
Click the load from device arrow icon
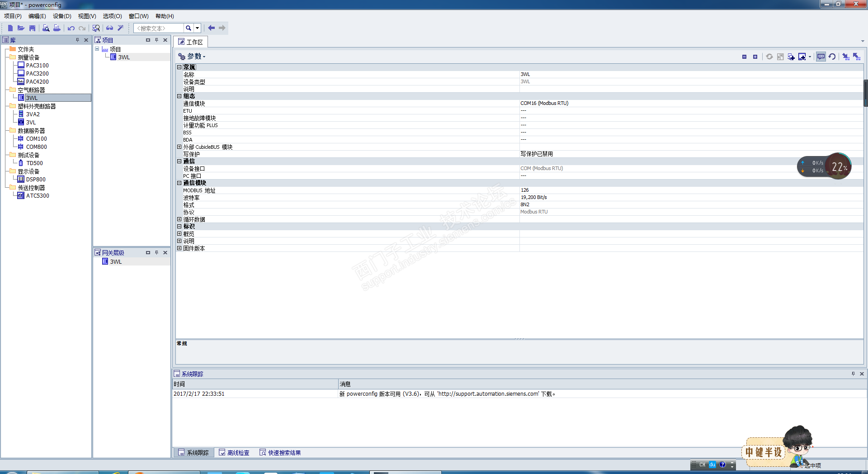coord(857,57)
